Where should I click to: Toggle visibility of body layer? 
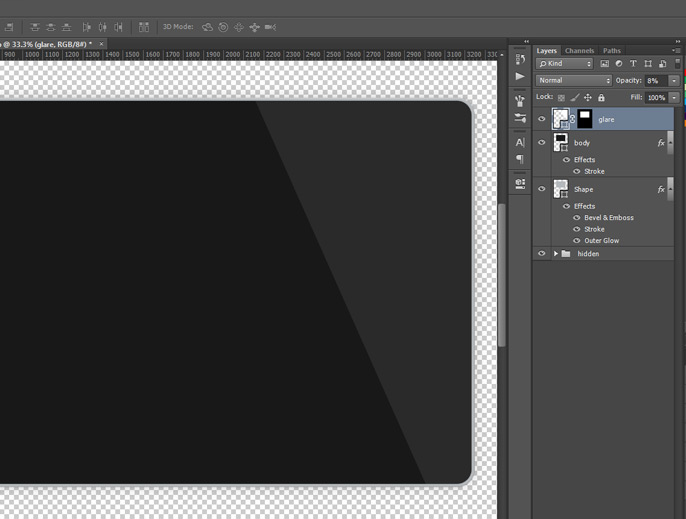[542, 143]
